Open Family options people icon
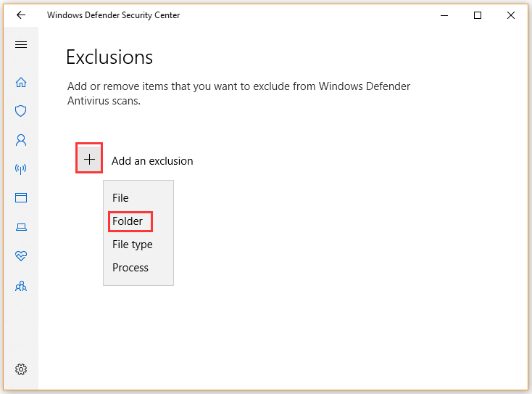The image size is (532, 394). 21,286
